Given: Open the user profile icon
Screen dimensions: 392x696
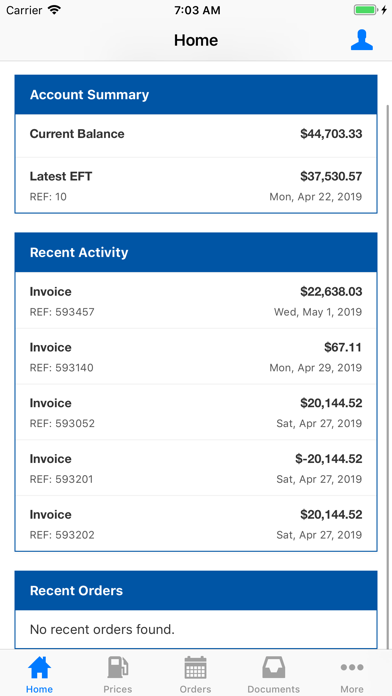Looking at the screenshot, I should tap(361, 40).
